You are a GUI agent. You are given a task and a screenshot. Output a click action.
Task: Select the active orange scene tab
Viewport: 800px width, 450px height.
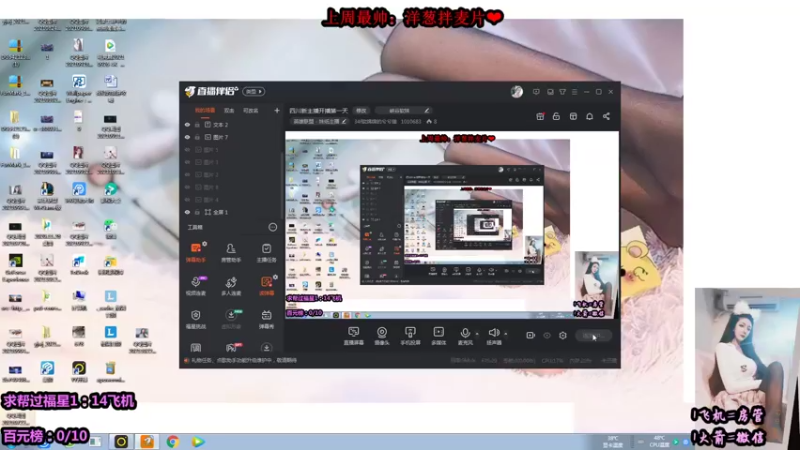(x=205, y=110)
